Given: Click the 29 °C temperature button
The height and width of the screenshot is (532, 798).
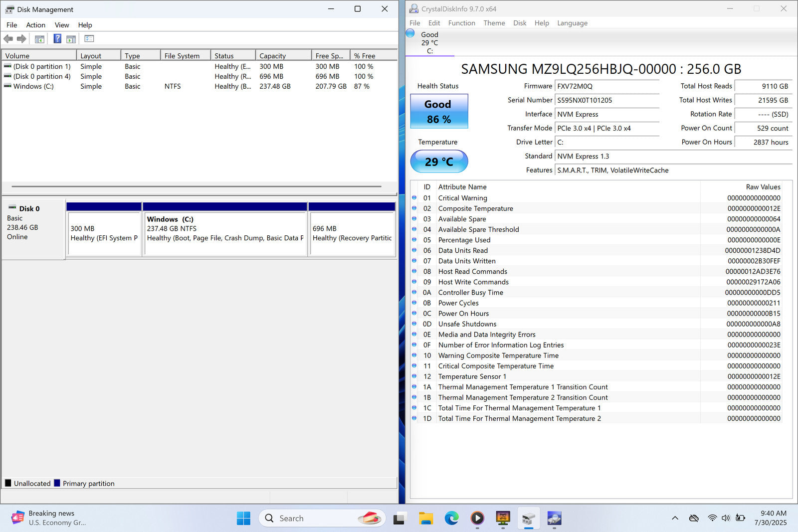Looking at the screenshot, I should tap(439, 162).
